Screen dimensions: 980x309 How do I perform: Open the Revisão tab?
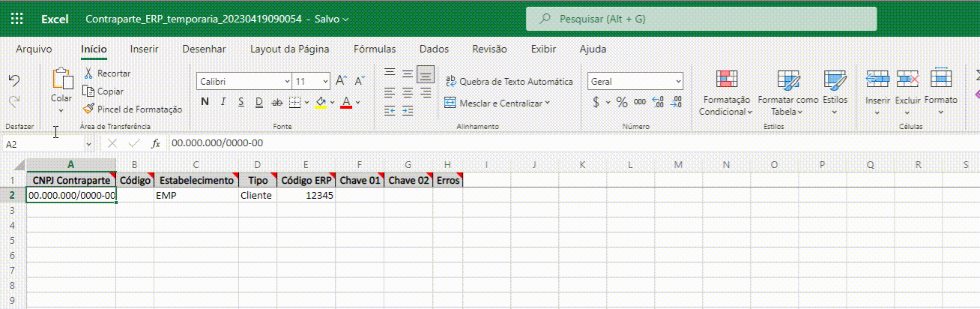pyautogui.click(x=489, y=49)
